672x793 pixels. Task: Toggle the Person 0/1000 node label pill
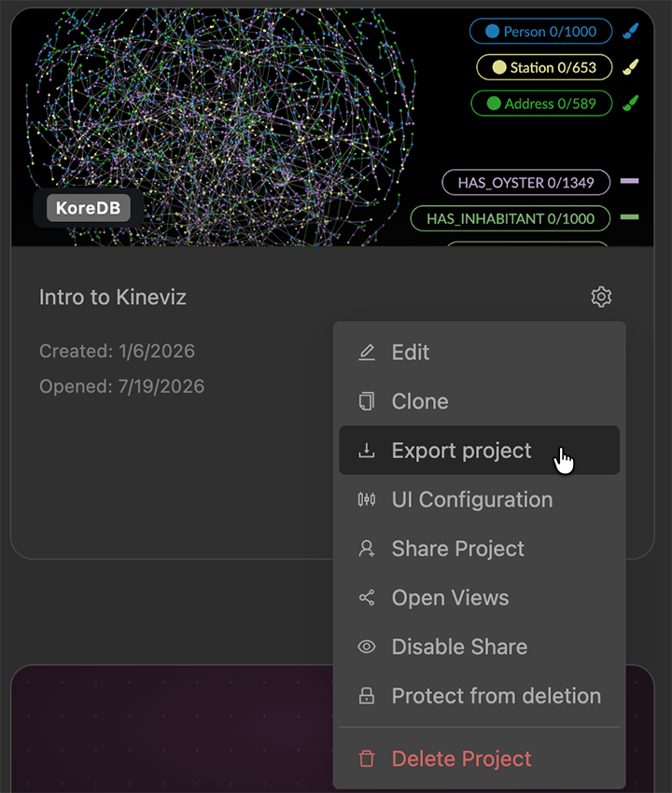(541, 32)
